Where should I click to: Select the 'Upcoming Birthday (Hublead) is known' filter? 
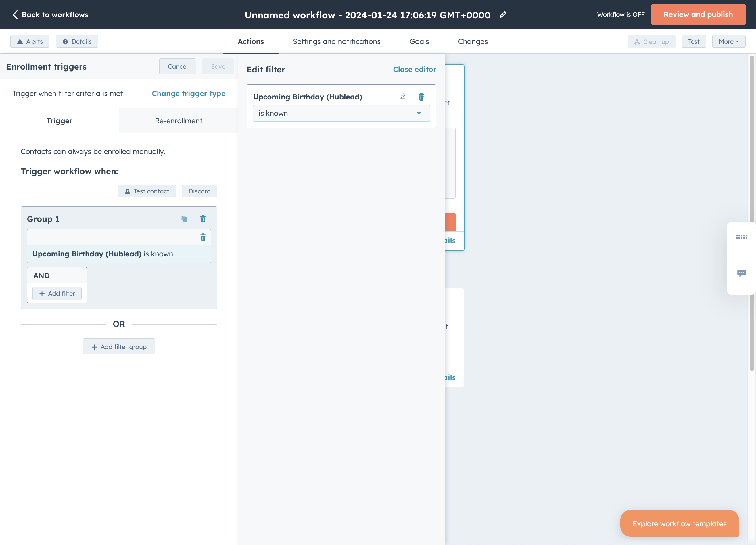tap(119, 254)
